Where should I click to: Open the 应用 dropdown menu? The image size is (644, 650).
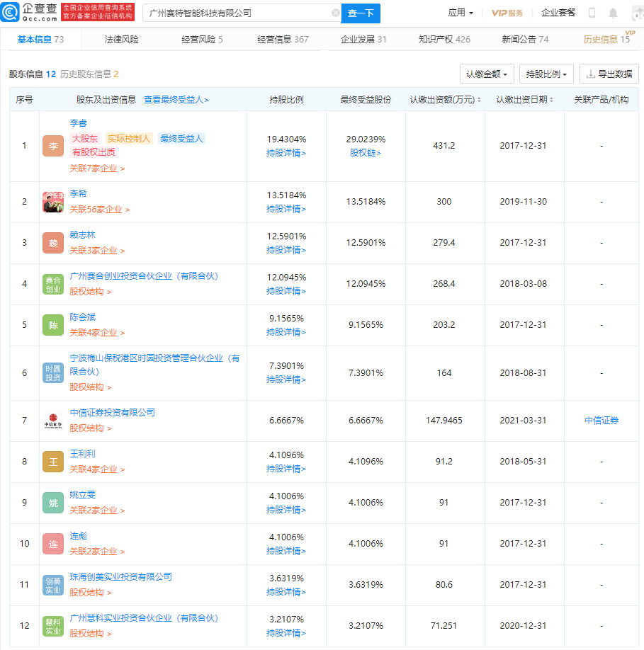click(461, 13)
